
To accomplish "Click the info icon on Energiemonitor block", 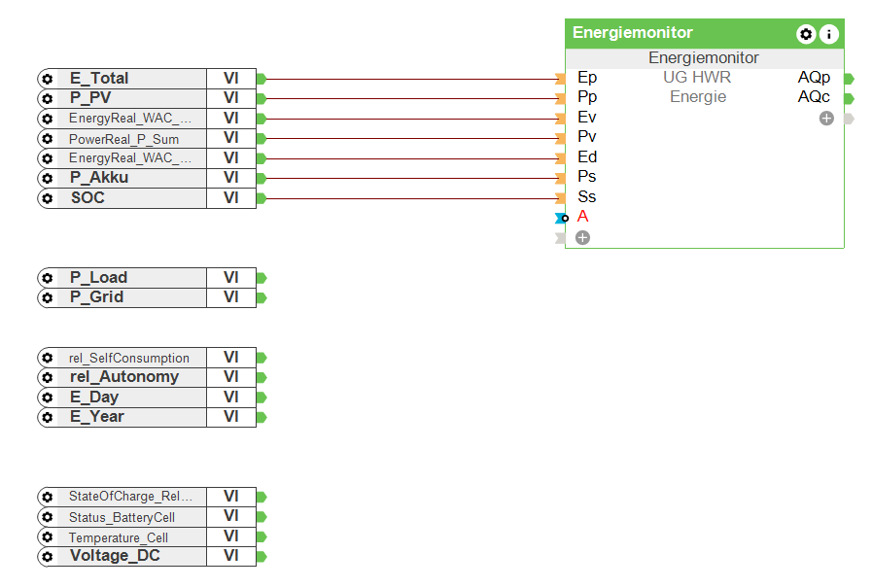I will pyautogui.click(x=828, y=34).
